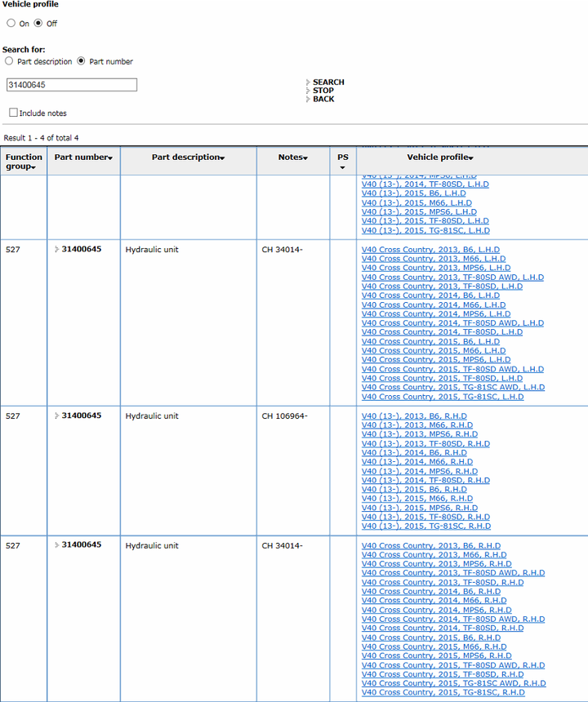The height and width of the screenshot is (702, 588).
Task: Open link V40 Cross Country, 2015, TG-81SC, R.H.D
Action: (x=443, y=692)
